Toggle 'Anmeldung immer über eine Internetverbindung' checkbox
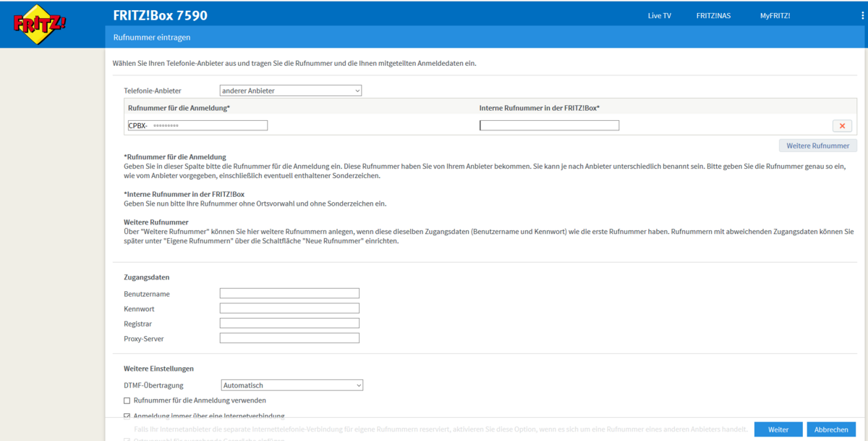868x441 pixels. click(127, 416)
